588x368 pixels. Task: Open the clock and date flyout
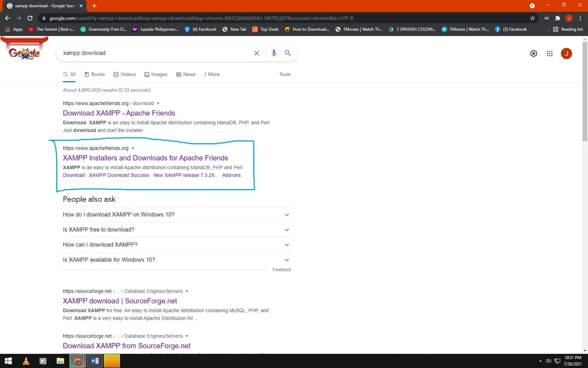(x=572, y=361)
